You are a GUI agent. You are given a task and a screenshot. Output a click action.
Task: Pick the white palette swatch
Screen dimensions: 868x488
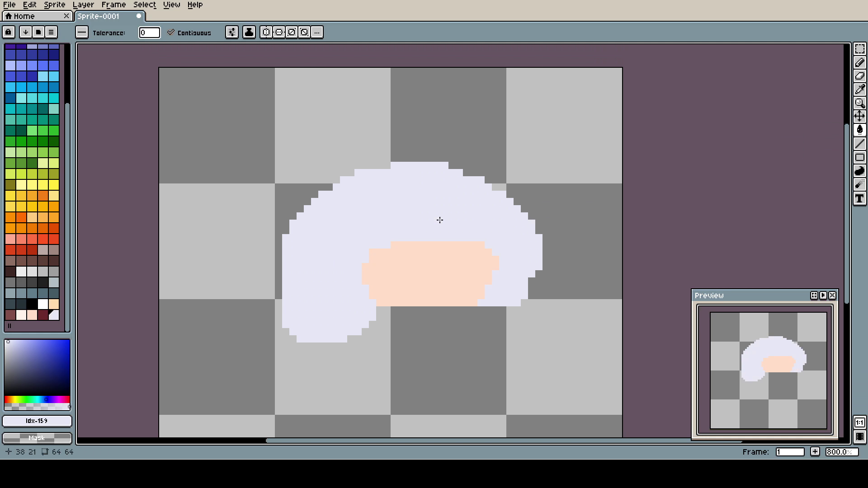point(43,304)
